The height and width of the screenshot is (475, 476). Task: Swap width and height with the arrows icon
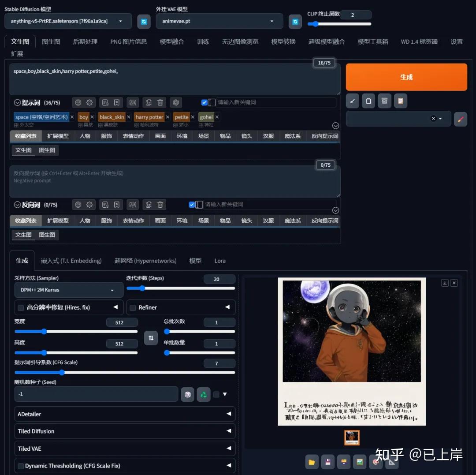tap(151, 338)
